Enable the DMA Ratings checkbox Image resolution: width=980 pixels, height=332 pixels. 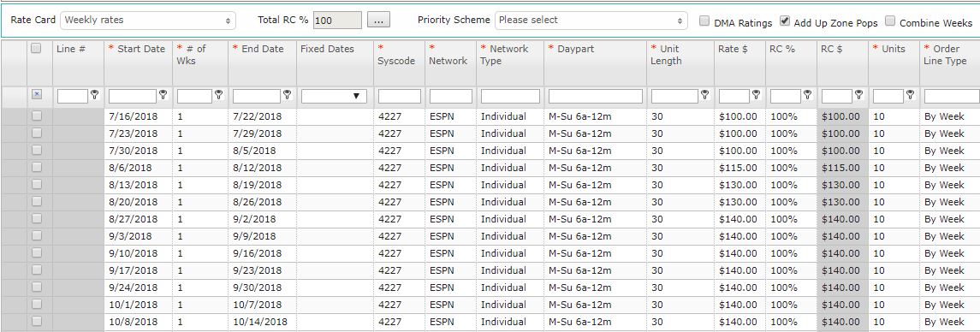[704, 21]
